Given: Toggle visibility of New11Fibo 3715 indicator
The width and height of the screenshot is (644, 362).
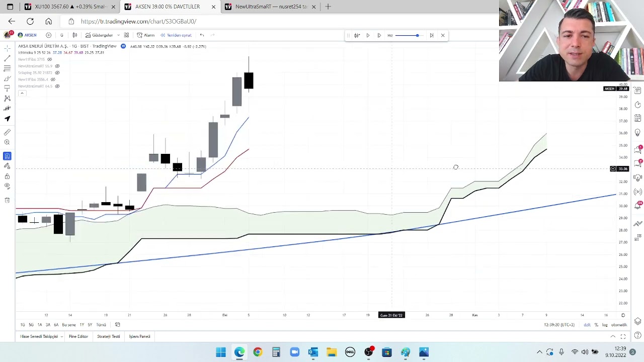Looking at the screenshot, I should (x=49, y=59).
